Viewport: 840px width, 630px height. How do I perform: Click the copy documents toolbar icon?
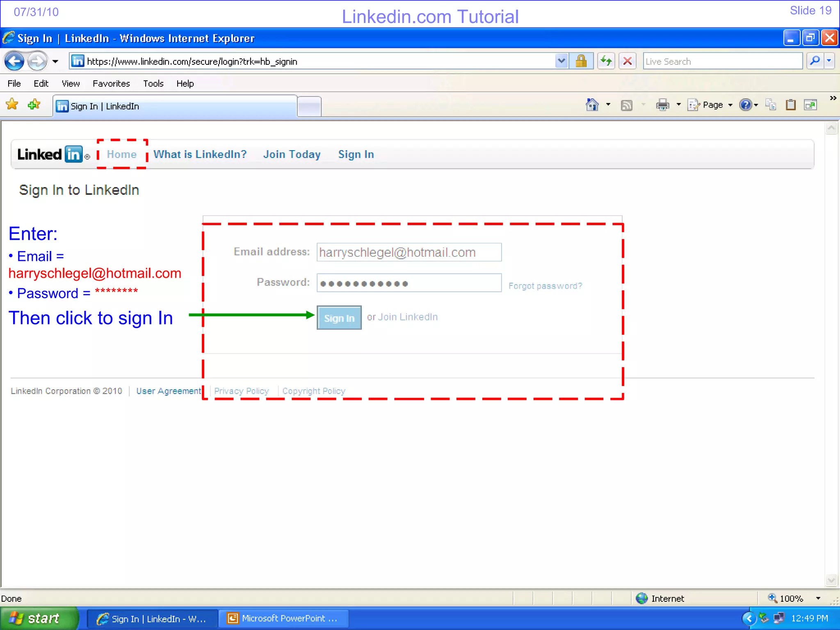point(771,105)
